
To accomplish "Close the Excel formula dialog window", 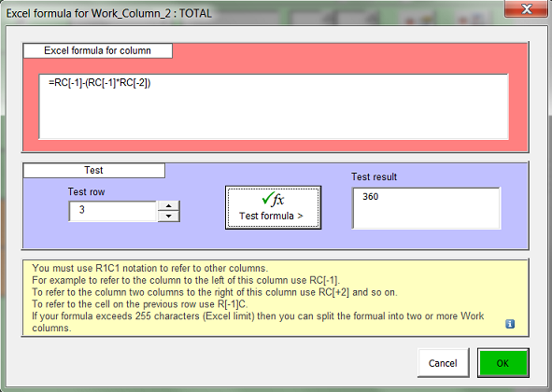I will coord(527,8).
